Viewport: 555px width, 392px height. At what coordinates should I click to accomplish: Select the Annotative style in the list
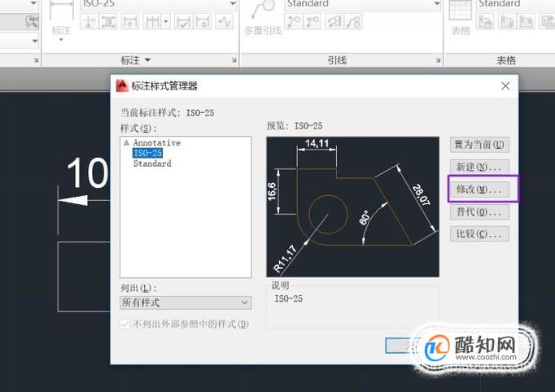tap(157, 142)
